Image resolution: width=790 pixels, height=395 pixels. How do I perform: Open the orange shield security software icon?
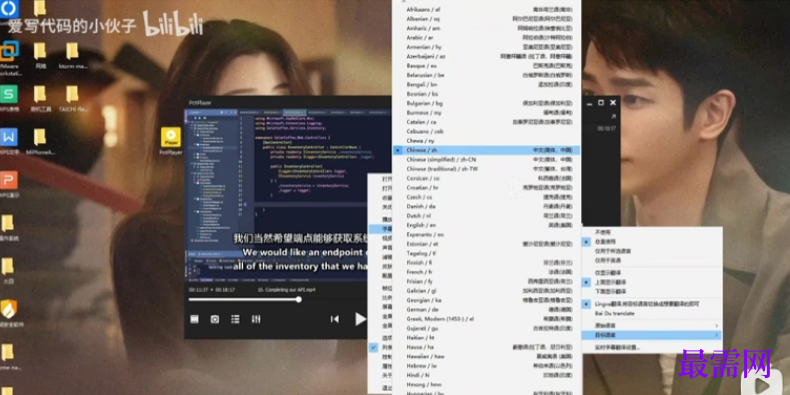tap(9, 313)
